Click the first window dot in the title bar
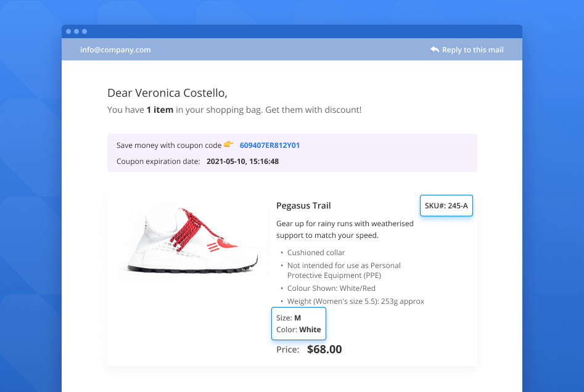This screenshot has width=584, height=392. (68, 31)
